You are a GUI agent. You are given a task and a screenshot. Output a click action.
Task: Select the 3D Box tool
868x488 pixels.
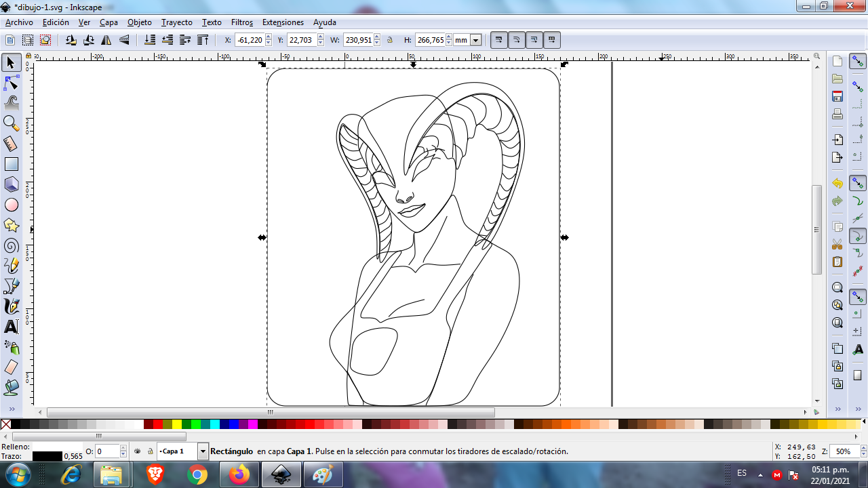(11, 184)
